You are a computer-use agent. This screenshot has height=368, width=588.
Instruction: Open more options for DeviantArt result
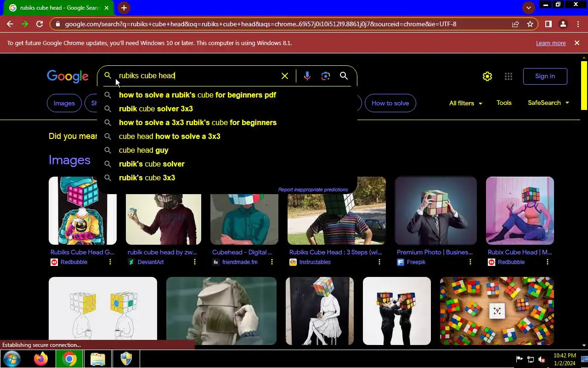(x=195, y=262)
